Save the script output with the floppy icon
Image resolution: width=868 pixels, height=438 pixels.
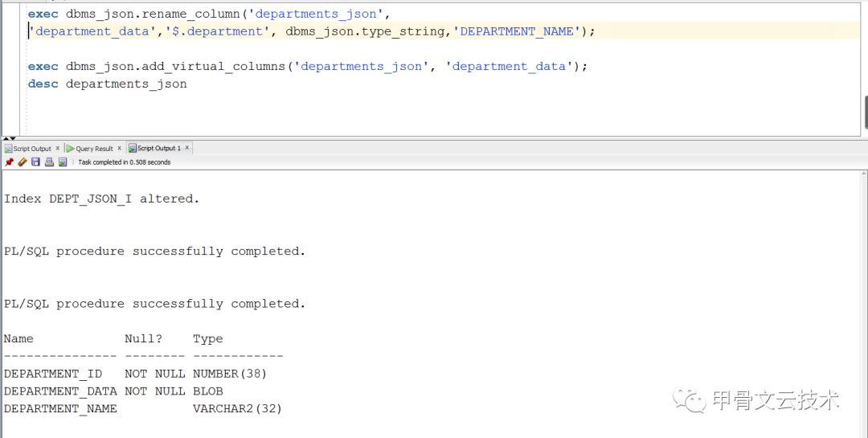(x=35, y=162)
